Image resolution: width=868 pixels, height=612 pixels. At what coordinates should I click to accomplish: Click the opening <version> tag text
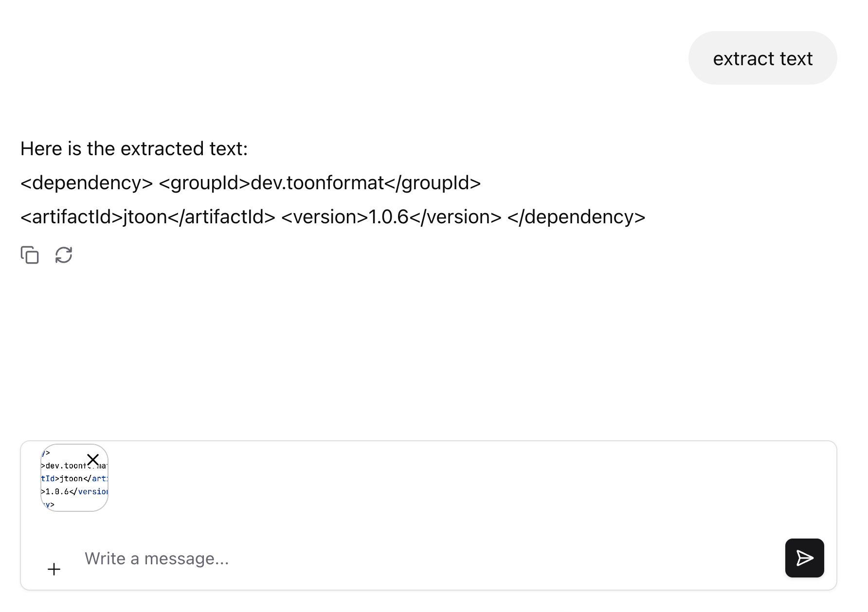325,217
